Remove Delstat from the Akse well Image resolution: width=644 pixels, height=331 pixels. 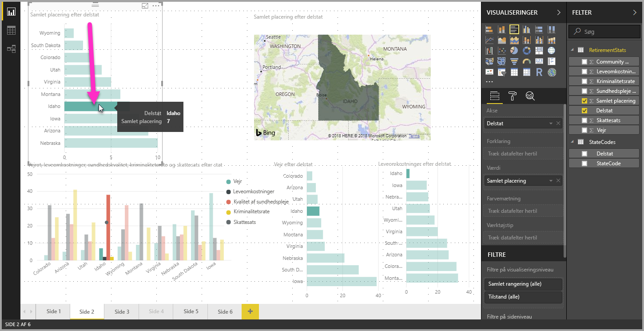[x=558, y=123]
